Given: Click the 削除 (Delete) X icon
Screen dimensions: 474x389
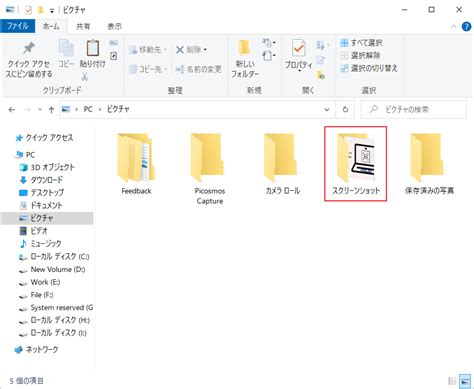Looking at the screenshot, I should (180, 50).
